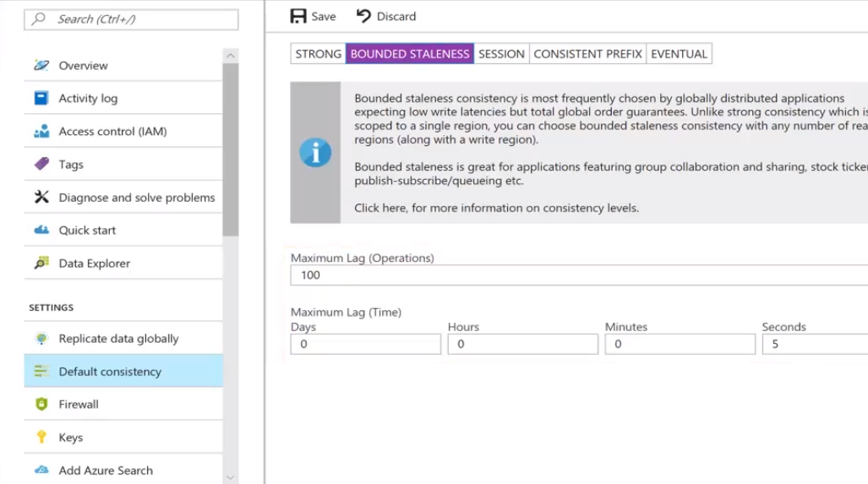Viewport: 868px width, 484px height.
Task: Click the Default consistency bars icon
Action: pyautogui.click(x=41, y=371)
